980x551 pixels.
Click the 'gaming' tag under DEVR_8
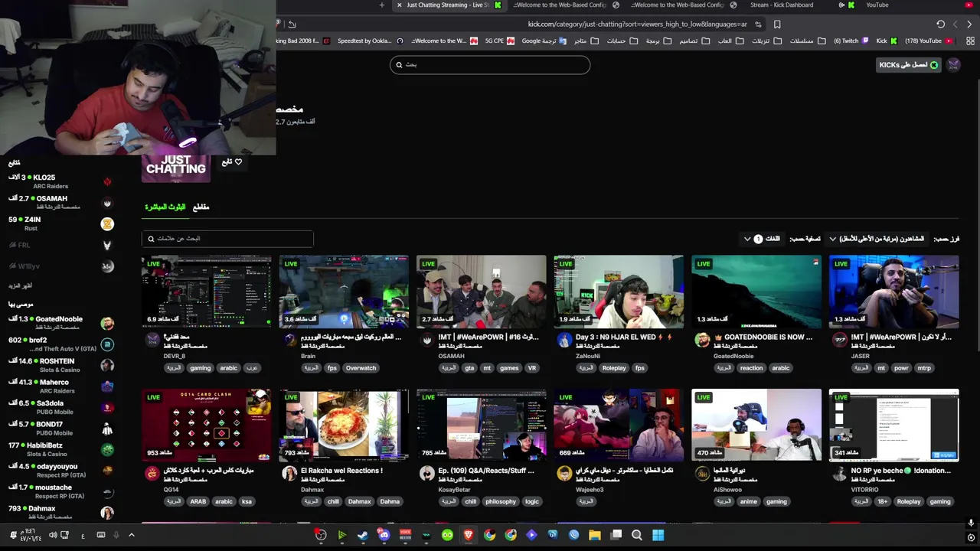tap(200, 368)
